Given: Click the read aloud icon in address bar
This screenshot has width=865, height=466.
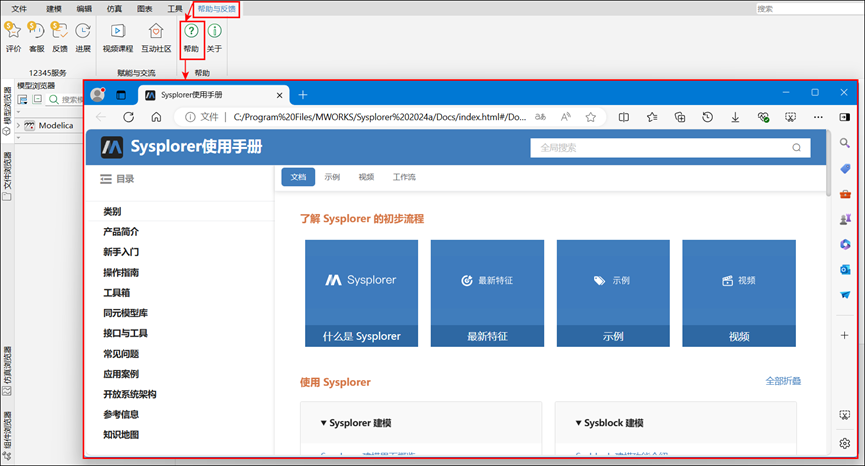Looking at the screenshot, I should [x=565, y=117].
